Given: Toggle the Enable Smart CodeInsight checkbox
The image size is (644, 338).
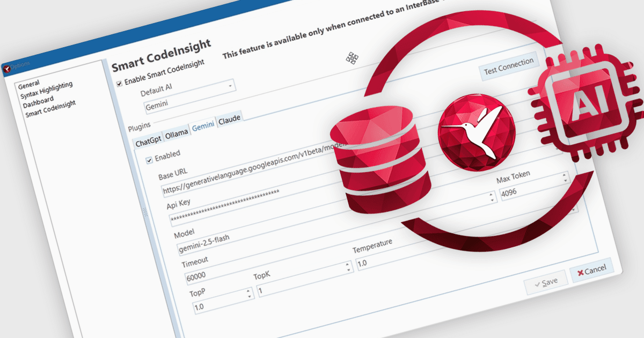Looking at the screenshot, I should tap(119, 83).
